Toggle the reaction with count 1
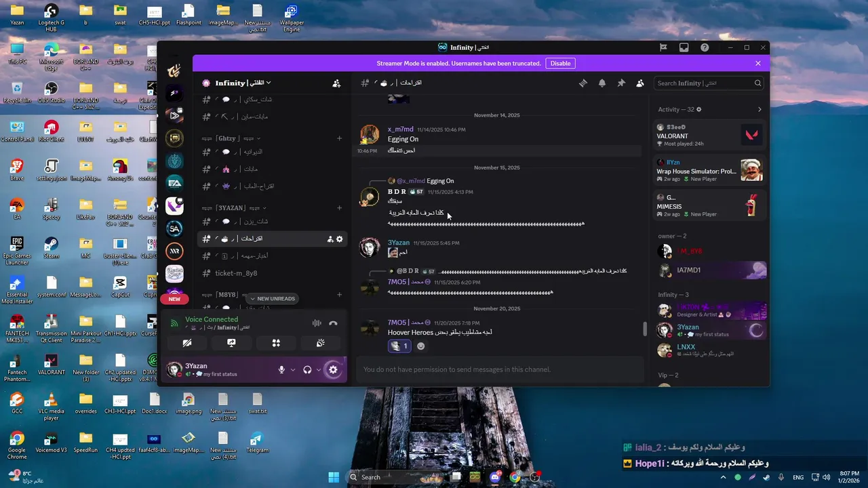Image resolution: width=868 pixels, height=488 pixels. point(399,346)
